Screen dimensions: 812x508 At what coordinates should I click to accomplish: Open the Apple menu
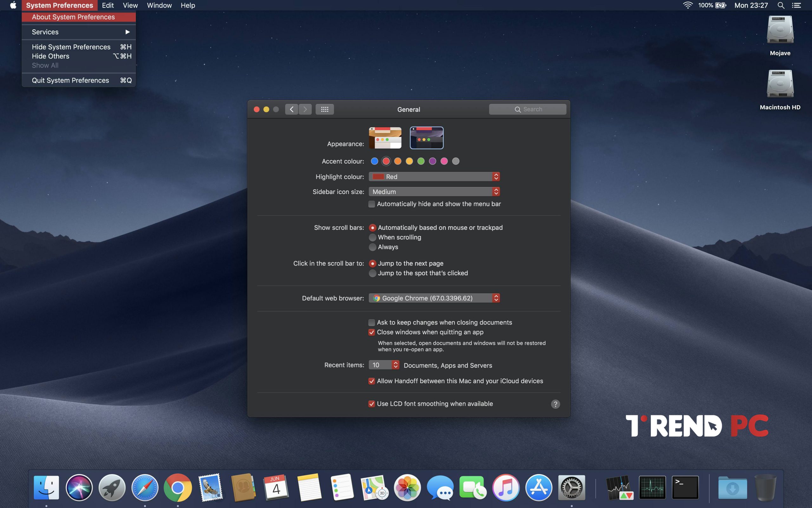tap(13, 5)
